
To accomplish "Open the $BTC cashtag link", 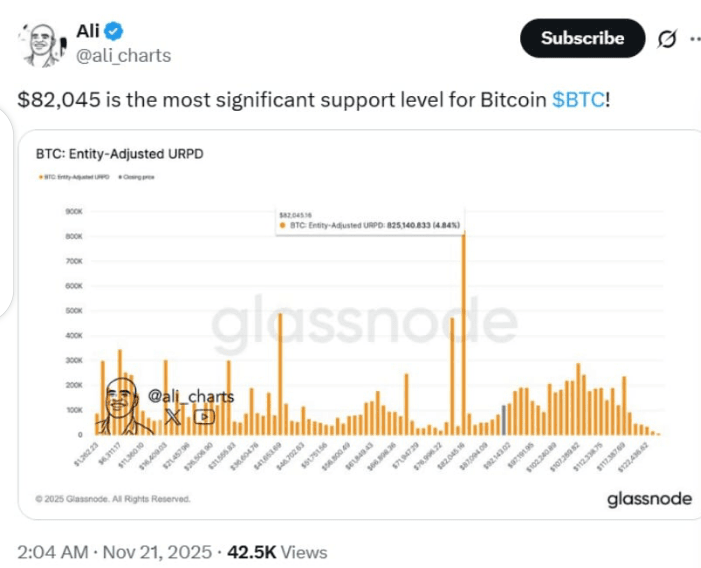I will [x=578, y=100].
